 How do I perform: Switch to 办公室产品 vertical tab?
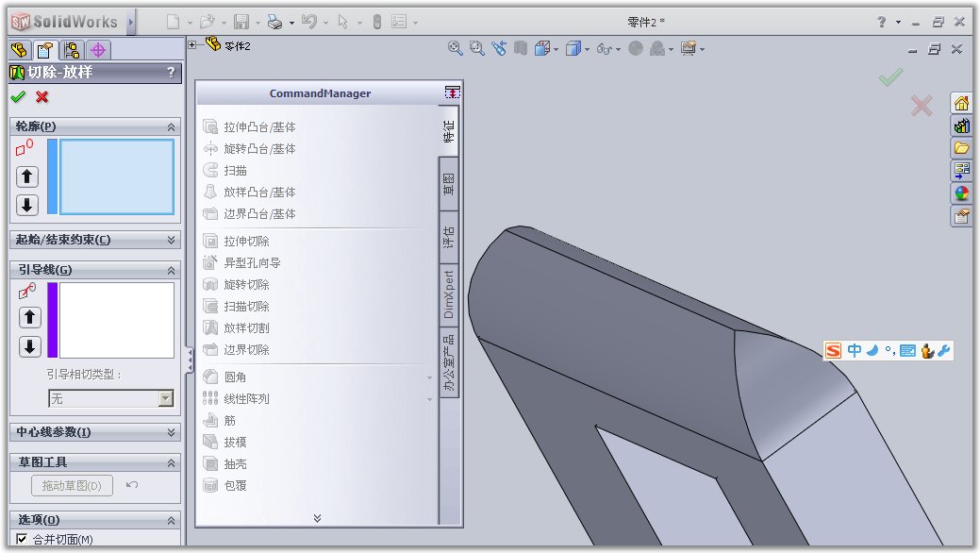pyautogui.click(x=449, y=361)
